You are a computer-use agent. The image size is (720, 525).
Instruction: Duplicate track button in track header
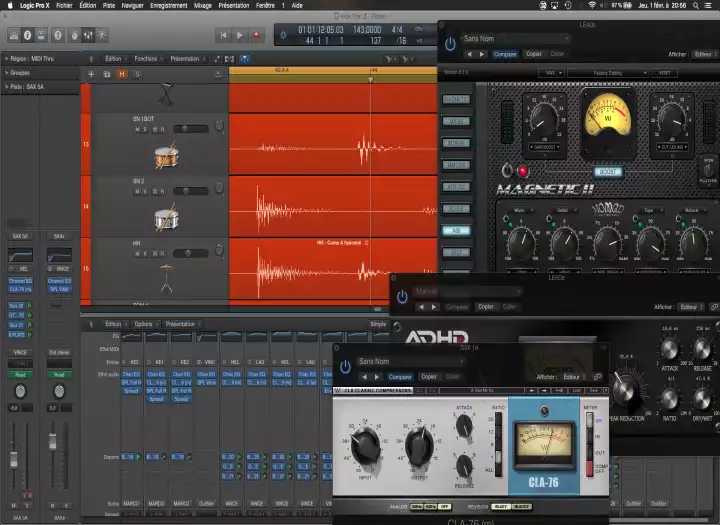coord(107,74)
